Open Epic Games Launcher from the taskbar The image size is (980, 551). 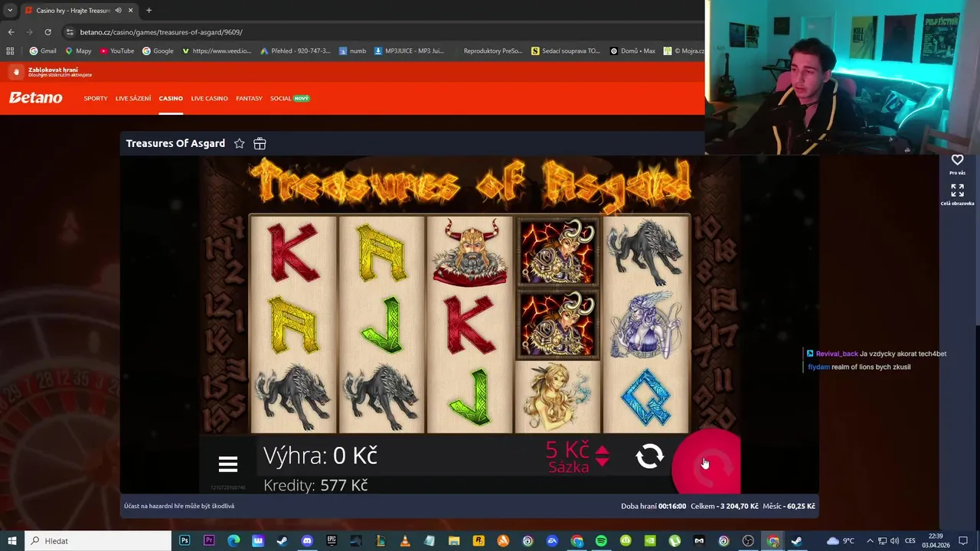click(x=332, y=541)
